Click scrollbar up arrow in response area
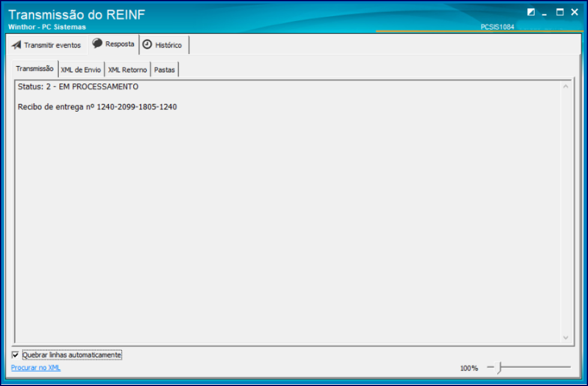Screen dimensions: 588x386 point(566,86)
